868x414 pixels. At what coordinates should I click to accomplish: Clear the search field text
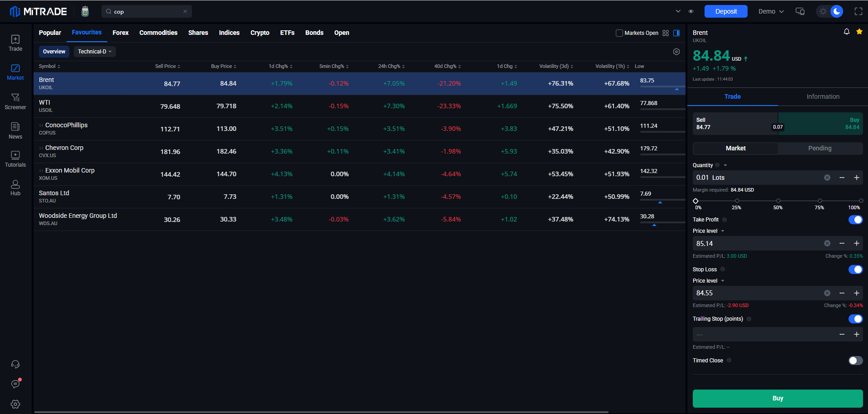(x=185, y=11)
